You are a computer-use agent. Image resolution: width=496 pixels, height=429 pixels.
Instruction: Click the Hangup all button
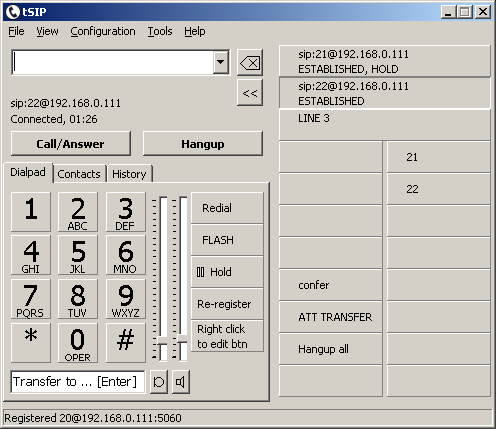click(x=331, y=349)
